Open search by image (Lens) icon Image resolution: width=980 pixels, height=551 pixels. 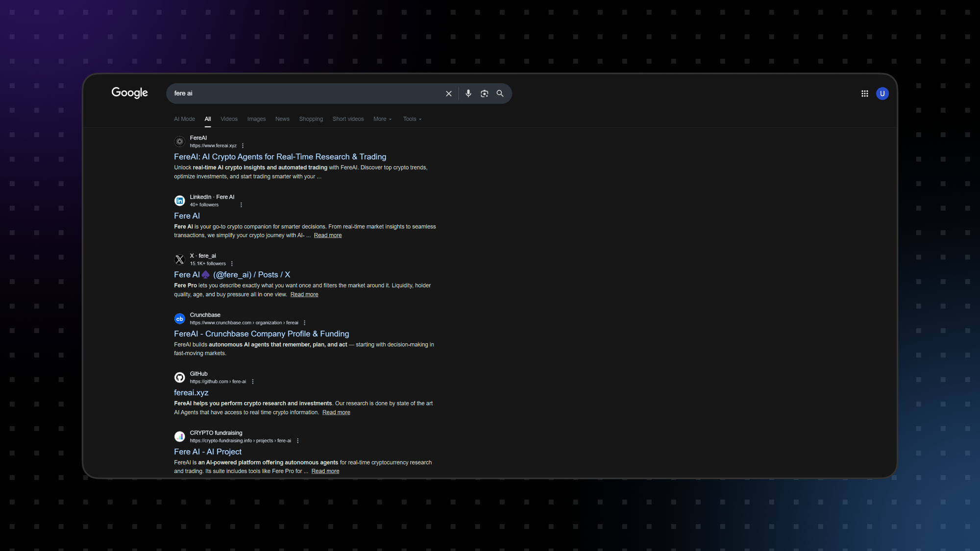point(484,94)
